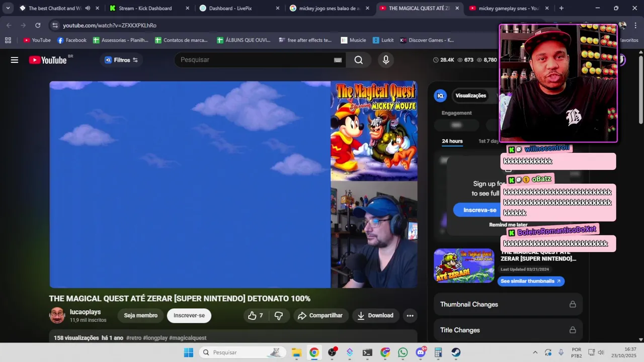Expand the locked Thumbnail Changes section
Viewport: 644px width, 362px height.
(508, 304)
